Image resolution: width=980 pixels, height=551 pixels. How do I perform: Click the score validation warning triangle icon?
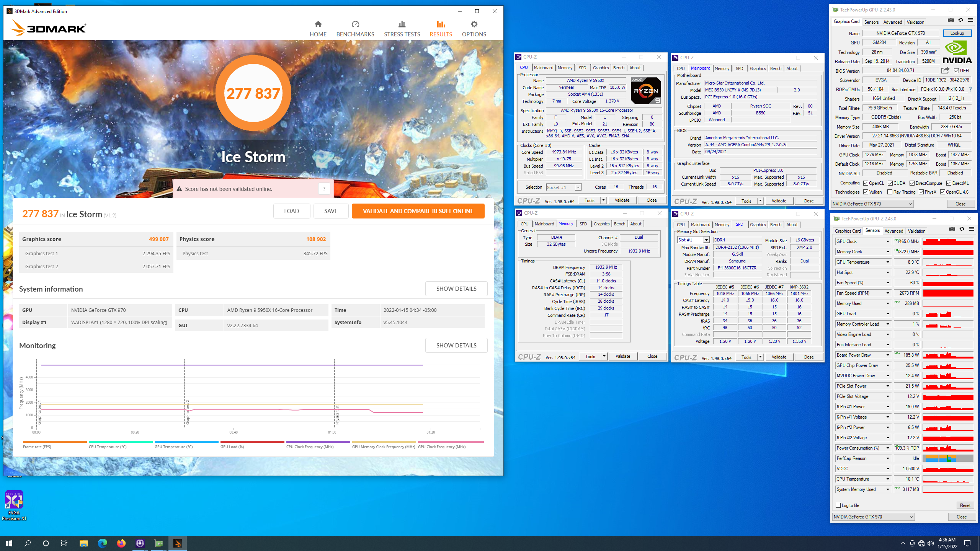click(x=179, y=189)
